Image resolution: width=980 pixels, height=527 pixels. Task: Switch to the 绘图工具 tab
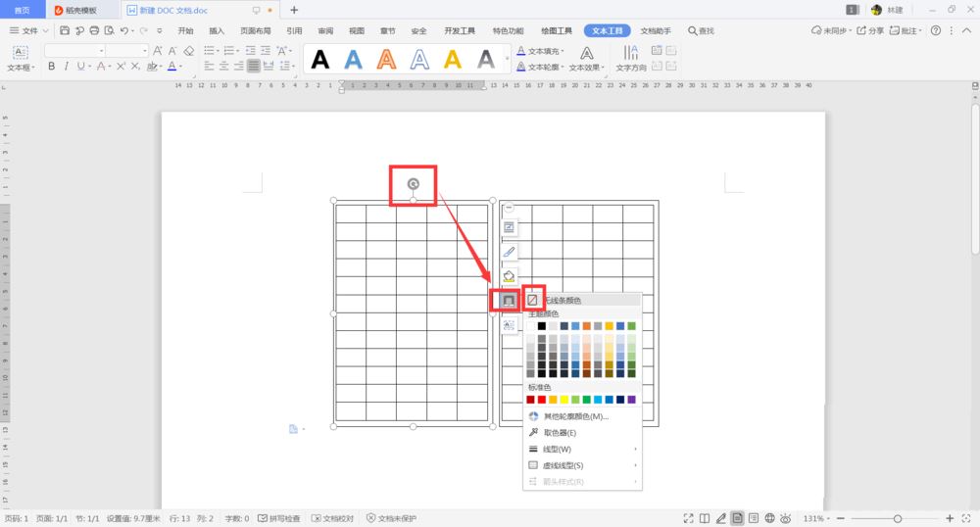pos(557,30)
